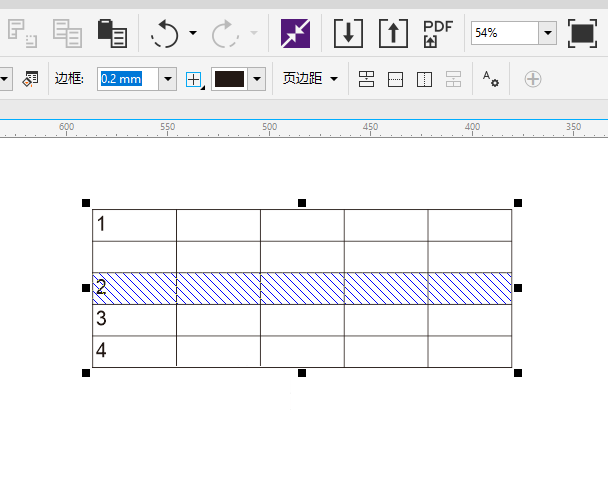Click the circled plus quick customize button
The image size is (608, 501).
pyautogui.click(x=533, y=79)
